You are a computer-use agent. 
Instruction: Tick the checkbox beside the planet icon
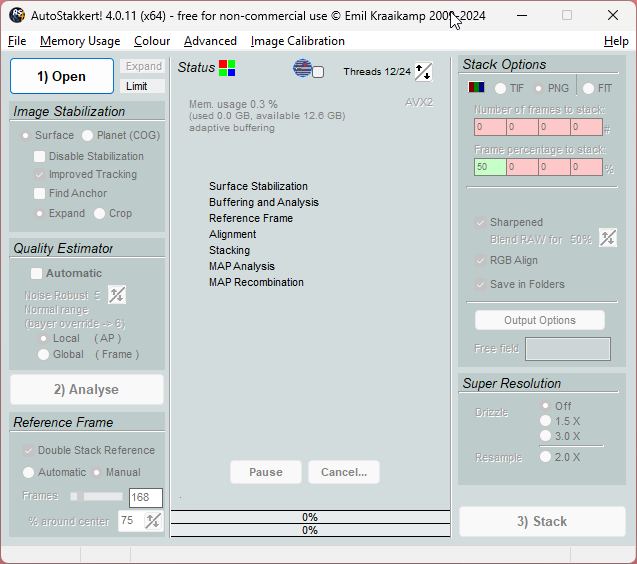tap(318, 72)
